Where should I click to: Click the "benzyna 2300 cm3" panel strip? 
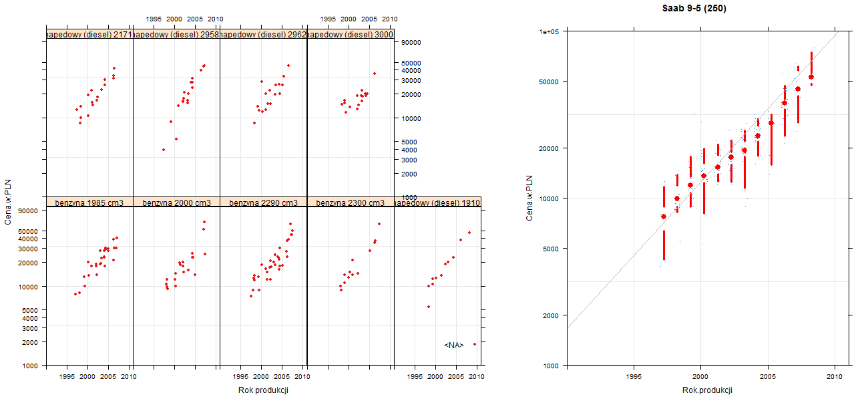pos(350,202)
